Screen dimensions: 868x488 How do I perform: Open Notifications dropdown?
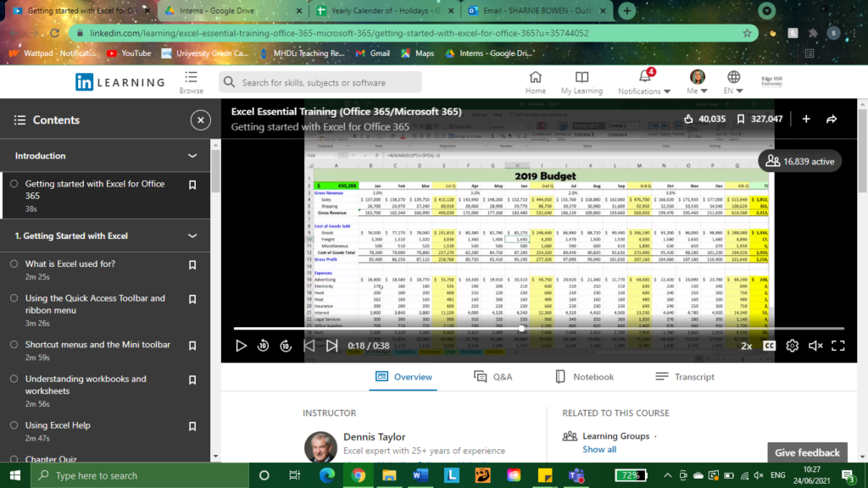coord(644,82)
